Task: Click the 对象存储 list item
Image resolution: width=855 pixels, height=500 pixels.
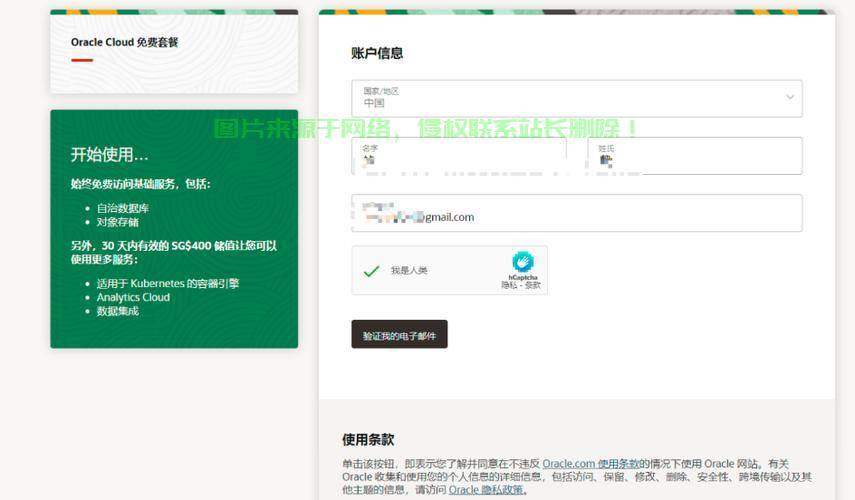Action: point(118,222)
